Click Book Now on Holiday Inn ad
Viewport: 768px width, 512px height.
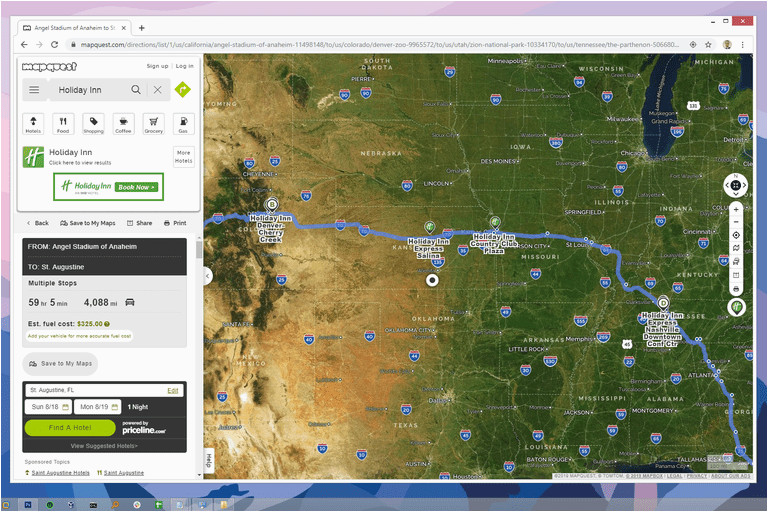click(x=137, y=187)
